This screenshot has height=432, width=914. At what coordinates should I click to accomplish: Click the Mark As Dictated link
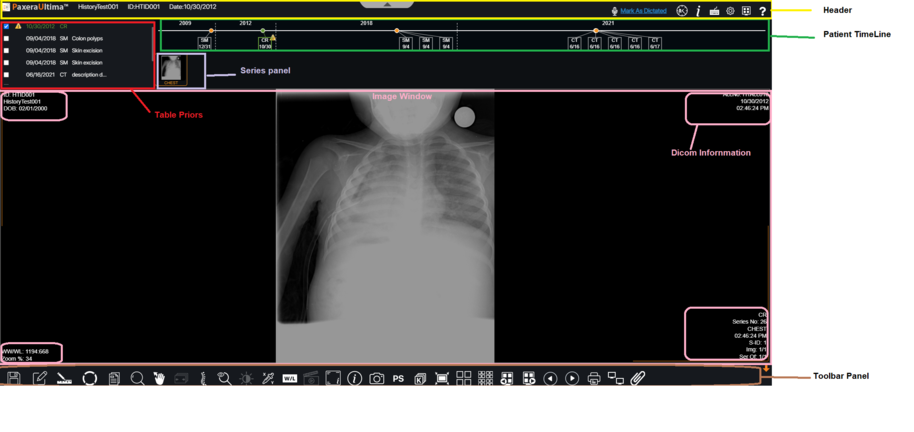pos(644,11)
